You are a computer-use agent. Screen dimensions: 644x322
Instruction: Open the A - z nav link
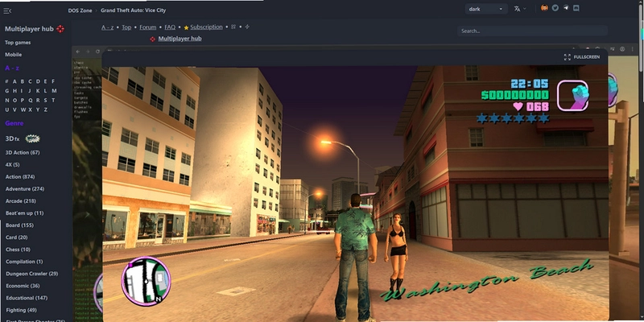(108, 27)
